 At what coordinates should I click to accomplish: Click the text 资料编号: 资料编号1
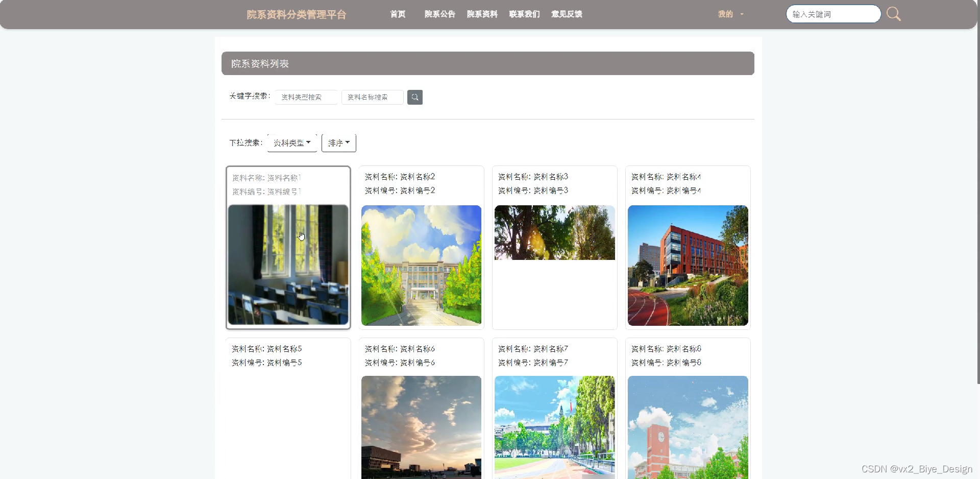[266, 191]
